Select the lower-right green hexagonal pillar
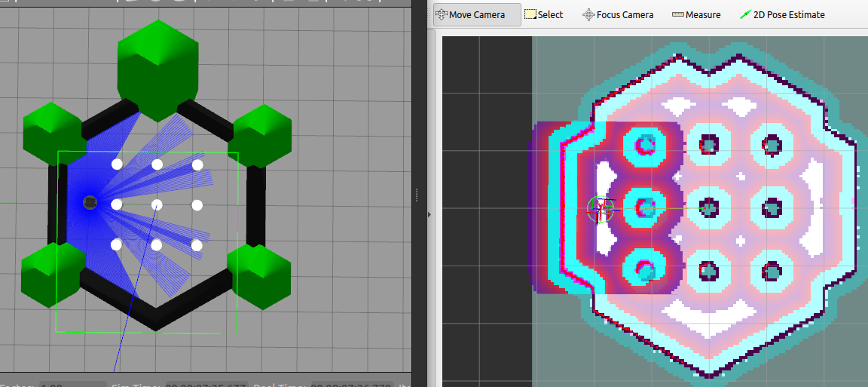The height and width of the screenshot is (387, 868). pos(260,276)
